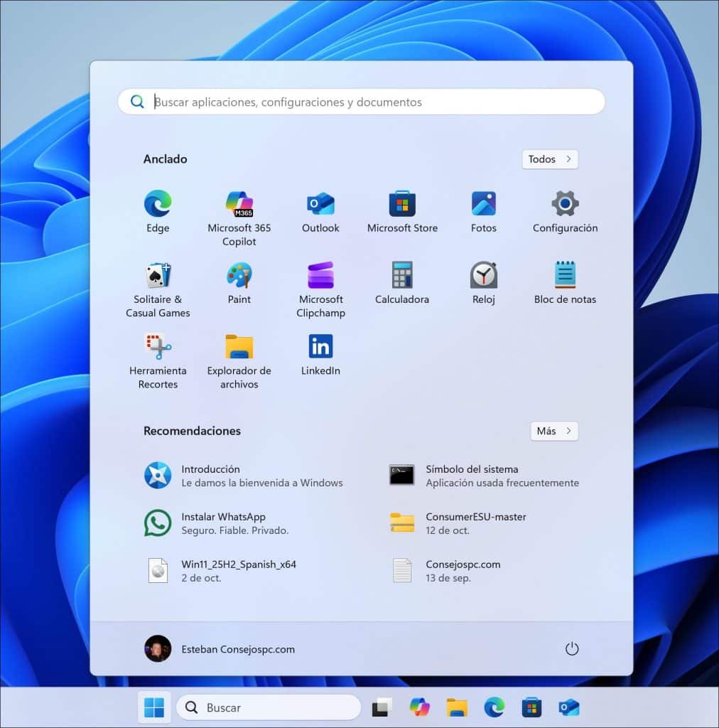Click the power button
The width and height of the screenshot is (719, 728).
click(x=572, y=648)
